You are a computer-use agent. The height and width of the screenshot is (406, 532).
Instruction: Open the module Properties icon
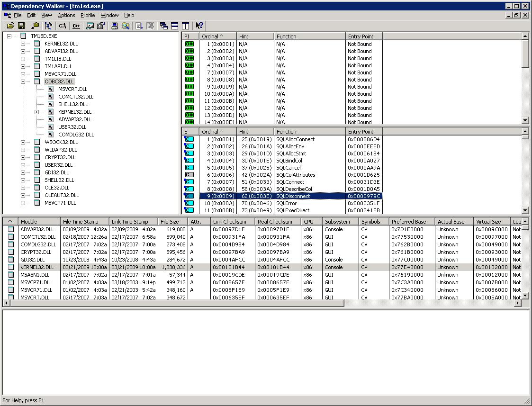click(x=101, y=26)
